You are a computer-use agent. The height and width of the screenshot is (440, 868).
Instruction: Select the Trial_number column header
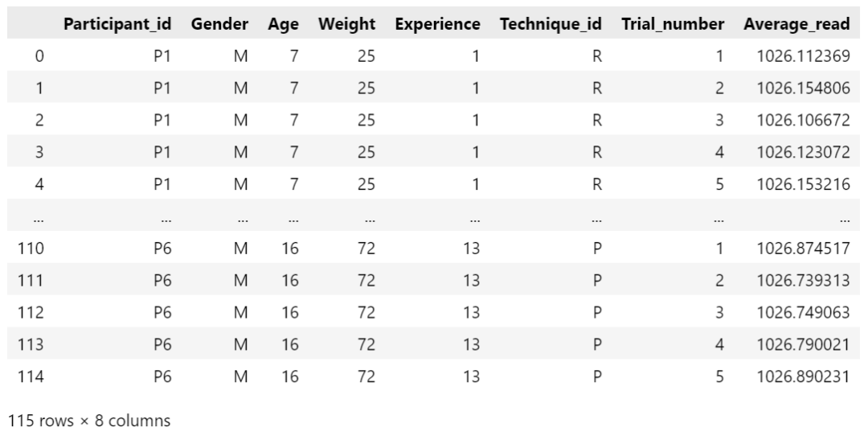673,24
